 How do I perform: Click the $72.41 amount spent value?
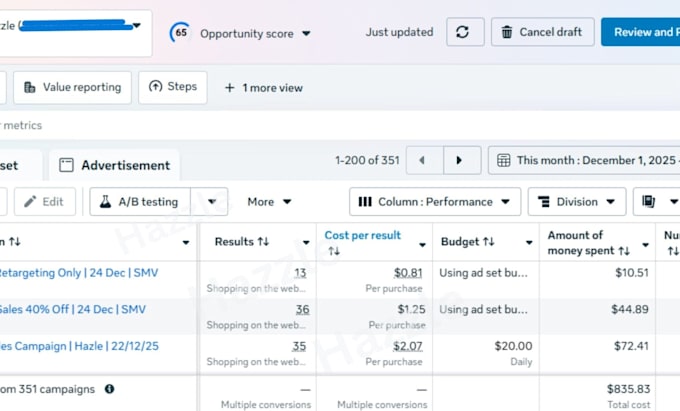pyautogui.click(x=631, y=346)
